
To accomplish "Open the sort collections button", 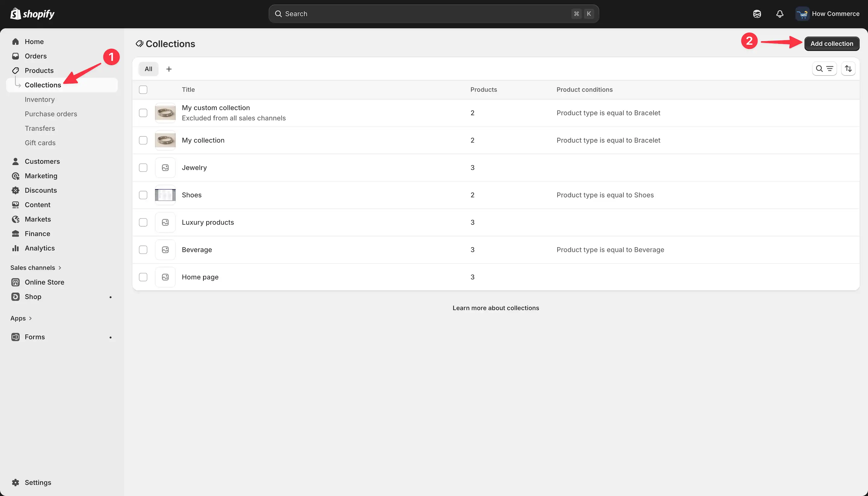I will [x=848, y=69].
